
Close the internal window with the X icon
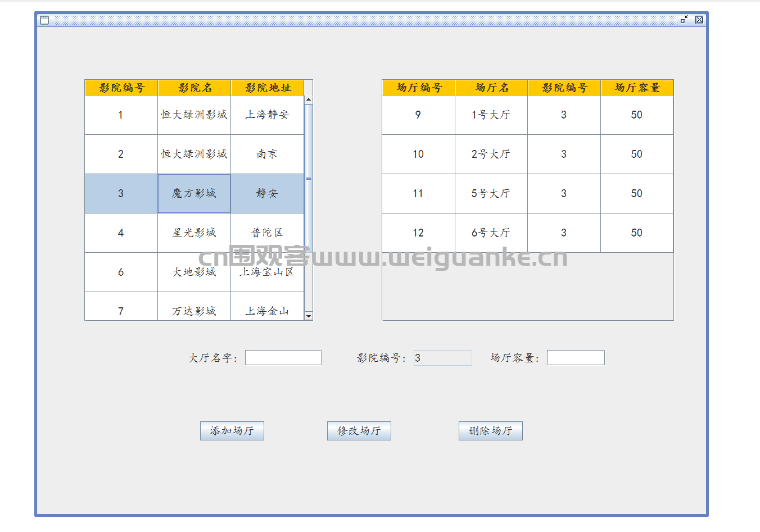coord(699,20)
